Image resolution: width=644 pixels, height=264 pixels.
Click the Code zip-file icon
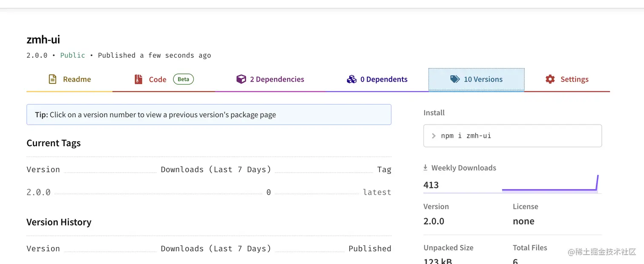tap(138, 79)
